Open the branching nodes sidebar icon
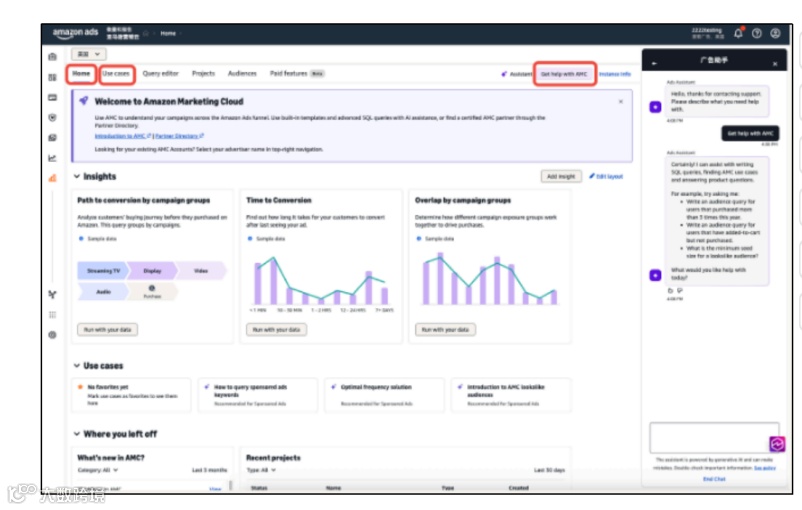802x510 pixels. pyautogui.click(x=52, y=295)
